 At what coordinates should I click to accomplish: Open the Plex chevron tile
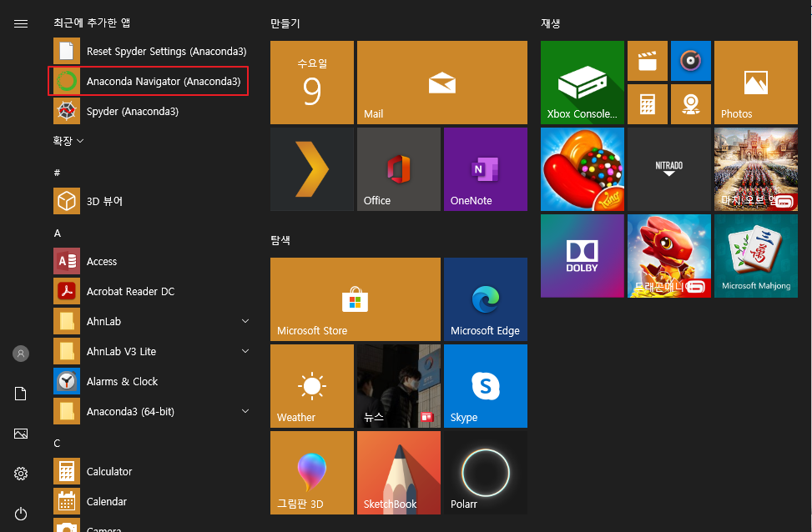[x=312, y=169]
